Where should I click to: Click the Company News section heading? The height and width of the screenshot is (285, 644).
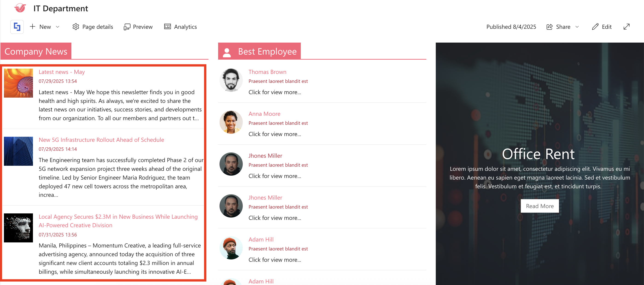[x=36, y=52]
